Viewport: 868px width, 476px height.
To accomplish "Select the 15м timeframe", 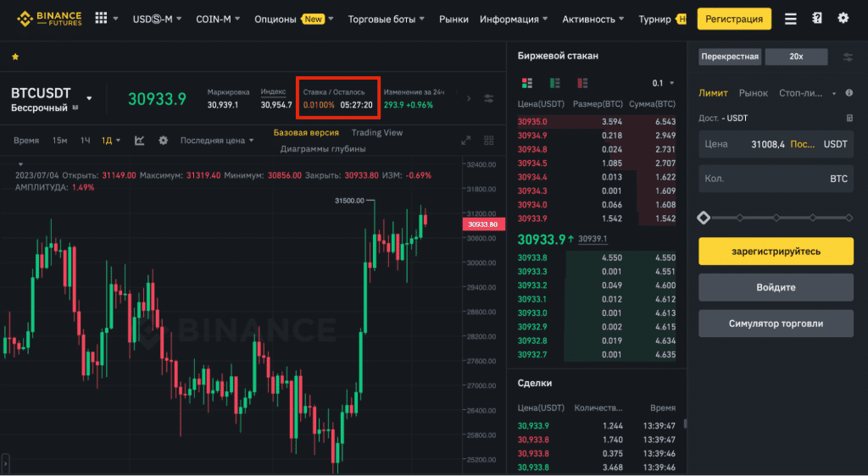I will tap(59, 141).
